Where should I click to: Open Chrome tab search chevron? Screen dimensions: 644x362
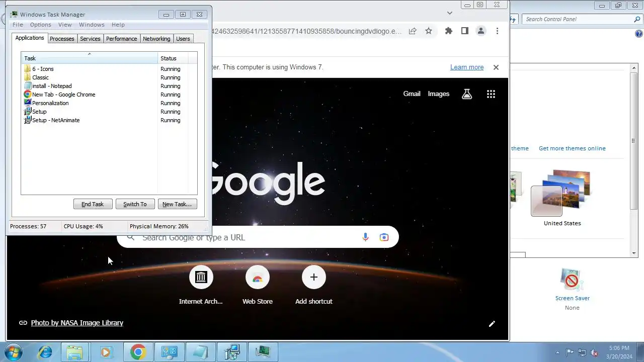click(x=450, y=13)
